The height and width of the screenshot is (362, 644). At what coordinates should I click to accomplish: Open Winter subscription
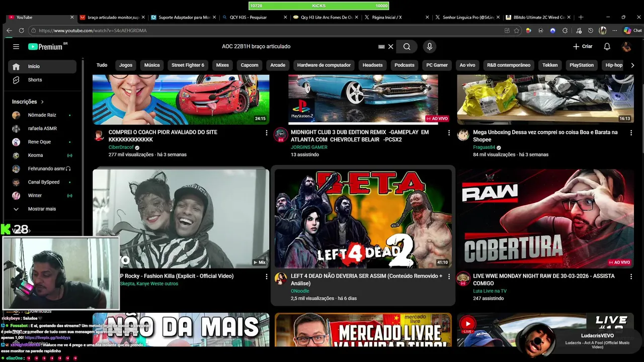(42, 196)
